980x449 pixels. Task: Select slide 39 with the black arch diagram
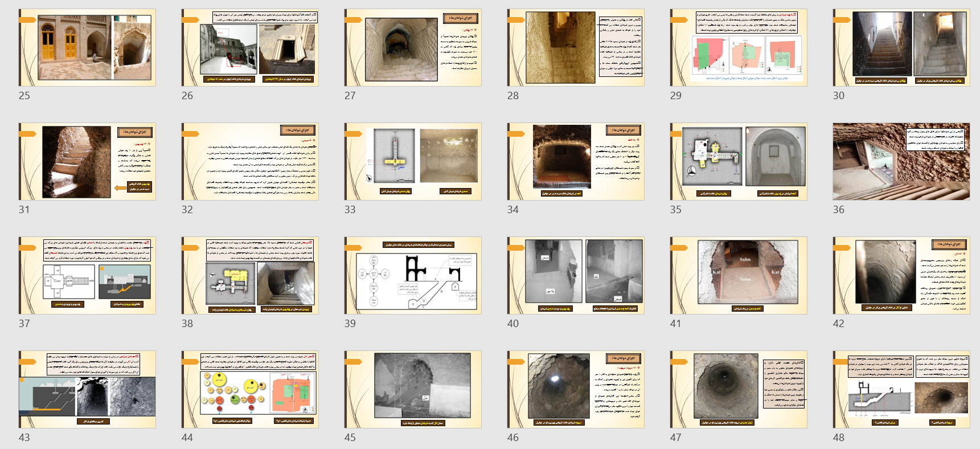coord(413,275)
